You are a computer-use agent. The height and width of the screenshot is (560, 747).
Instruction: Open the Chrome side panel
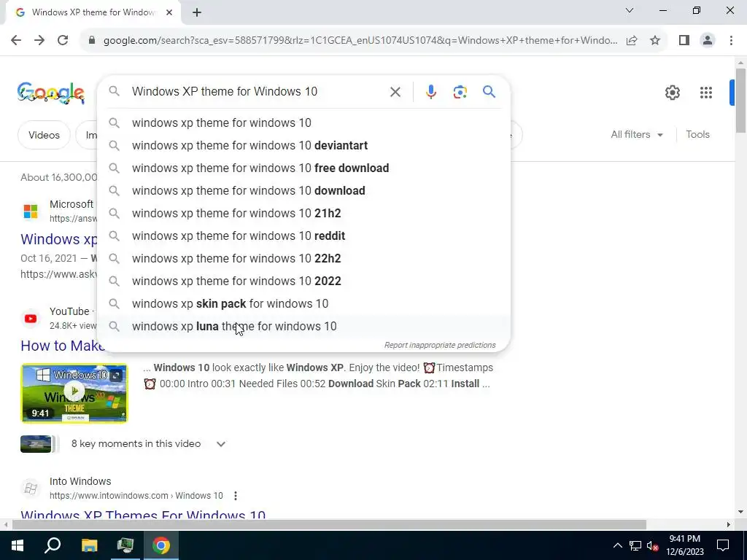click(x=684, y=41)
